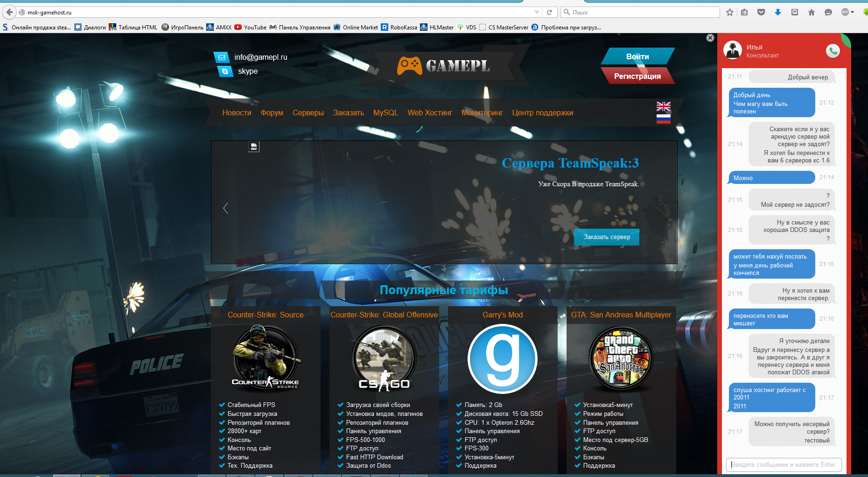Open the Новости menu item
Screen dimensions: 868x477
(237, 113)
